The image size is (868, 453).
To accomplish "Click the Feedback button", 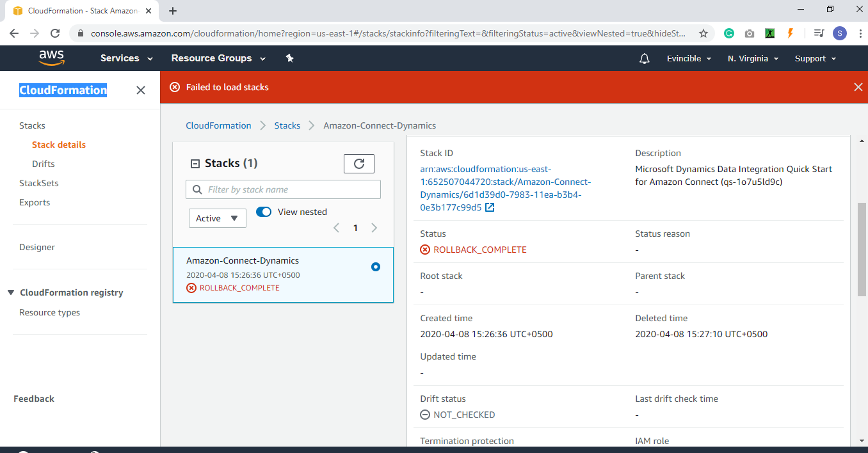I will [x=34, y=399].
